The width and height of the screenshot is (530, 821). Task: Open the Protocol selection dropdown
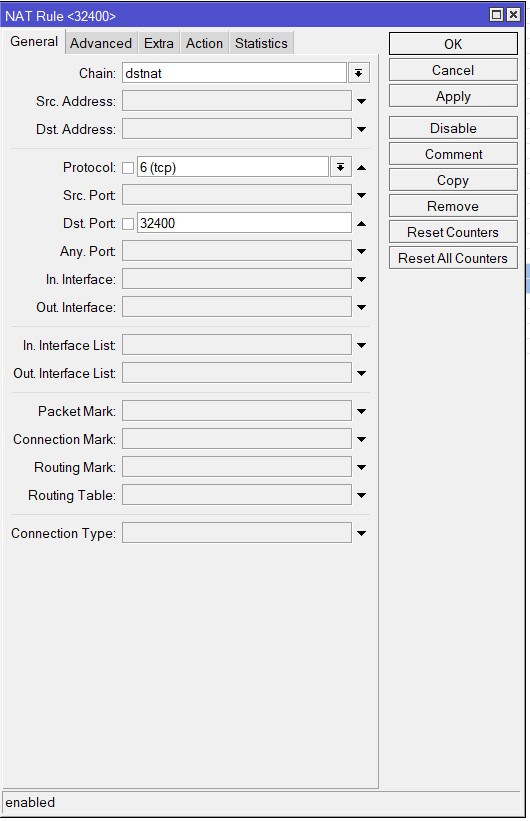(x=340, y=168)
